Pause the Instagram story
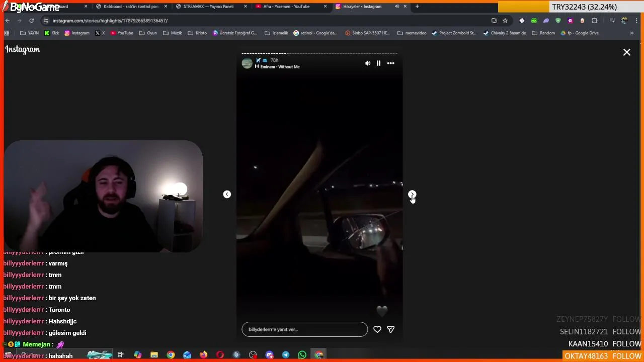This screenshot has width=644, height=362. (378, 63)
